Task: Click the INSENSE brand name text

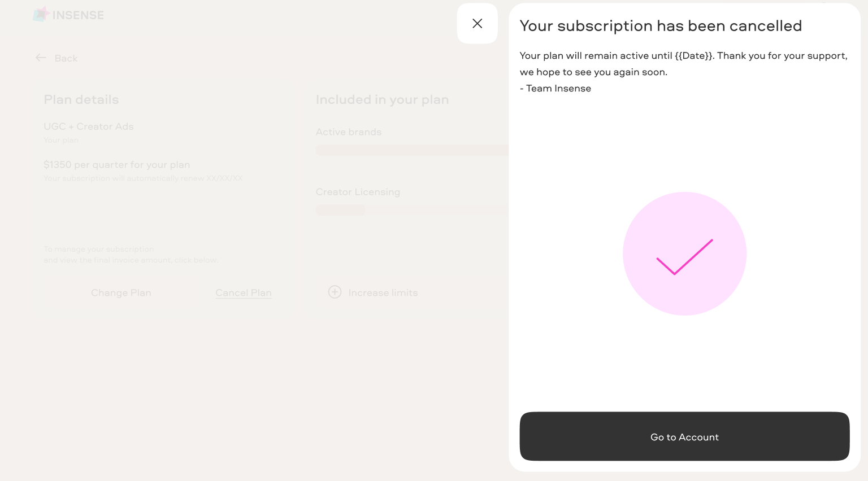Action: (x=78, y=15)
